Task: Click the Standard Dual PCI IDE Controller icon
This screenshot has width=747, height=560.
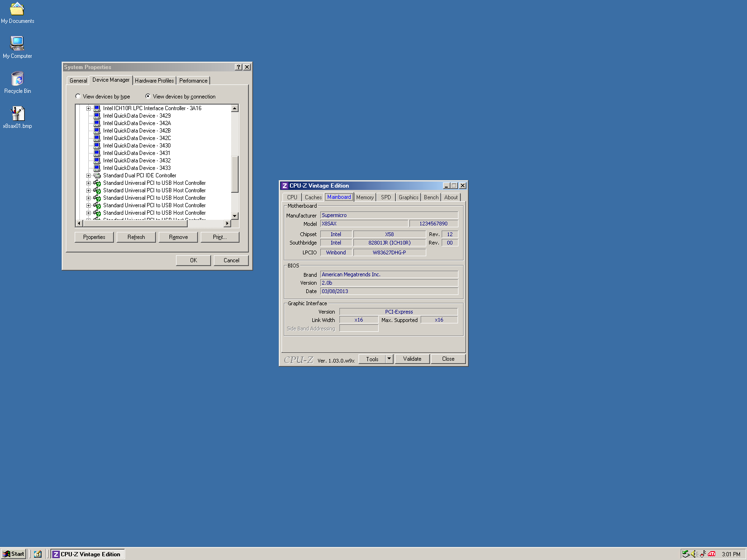Action: [97, 175]
